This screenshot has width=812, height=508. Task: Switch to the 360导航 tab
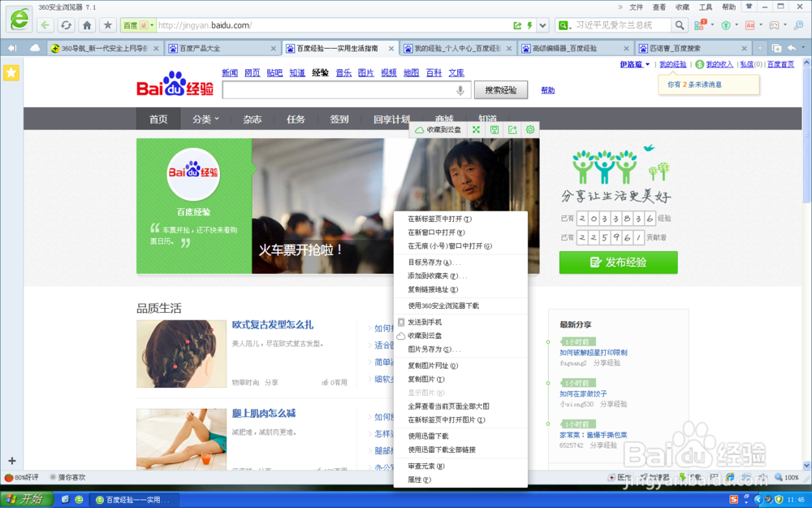104,48
